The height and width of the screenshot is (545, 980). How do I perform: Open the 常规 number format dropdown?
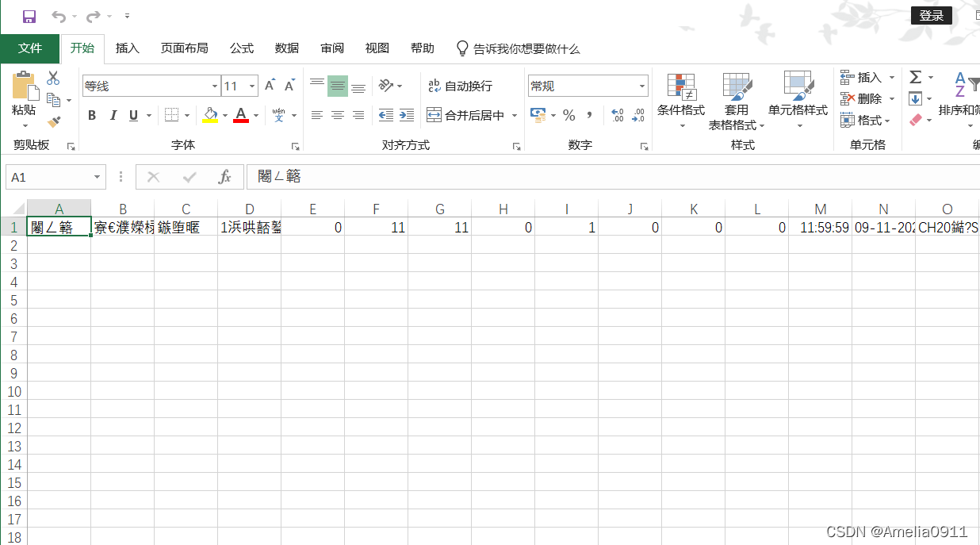point(641,85)
